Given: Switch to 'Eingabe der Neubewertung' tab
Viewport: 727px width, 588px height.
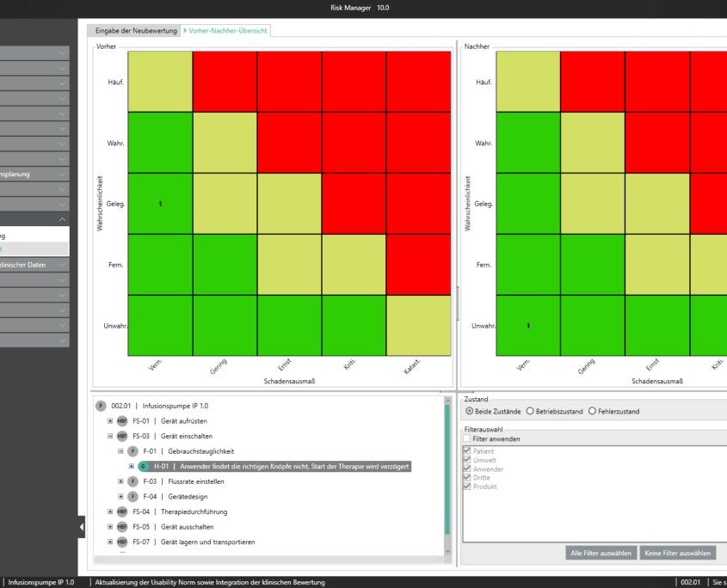Looking at the screenshot, I should click(136, 30).
